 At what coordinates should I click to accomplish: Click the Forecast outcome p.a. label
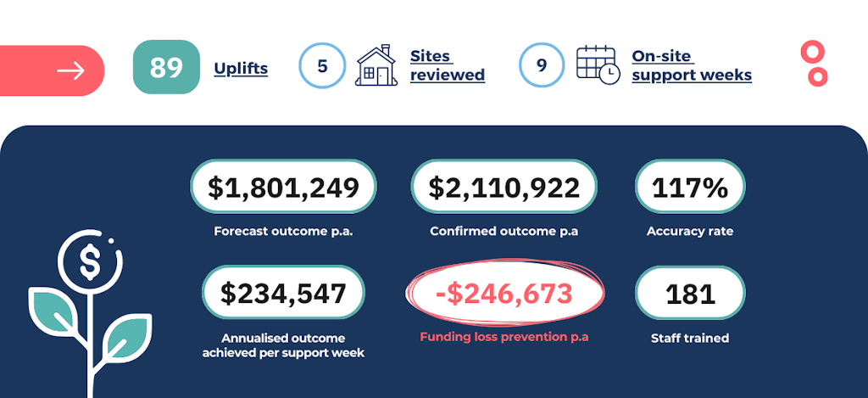[x=283, y=231]
